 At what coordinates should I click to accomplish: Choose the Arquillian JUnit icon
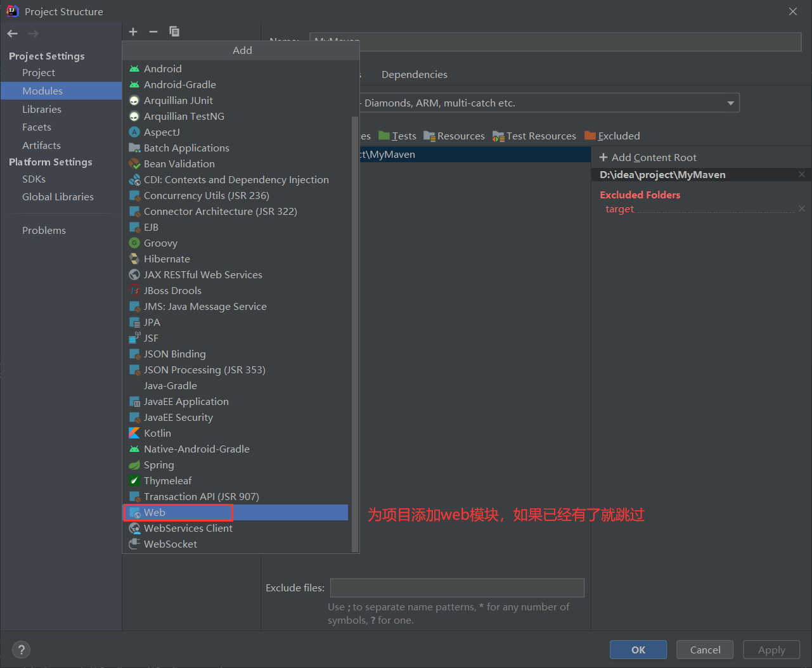point(134,100)
